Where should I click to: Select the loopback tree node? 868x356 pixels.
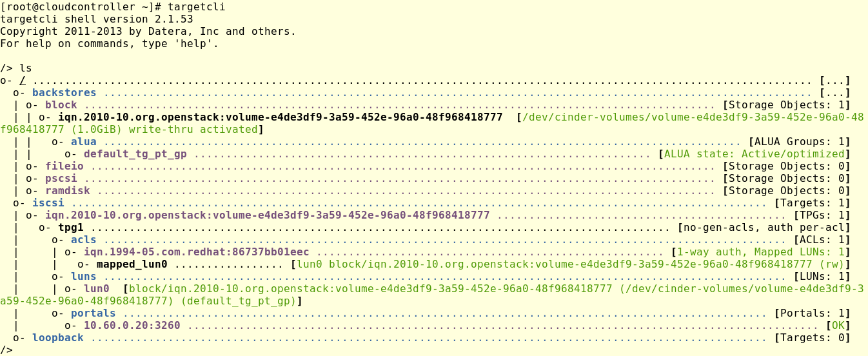pyautogui.click(x=57, y=338)
